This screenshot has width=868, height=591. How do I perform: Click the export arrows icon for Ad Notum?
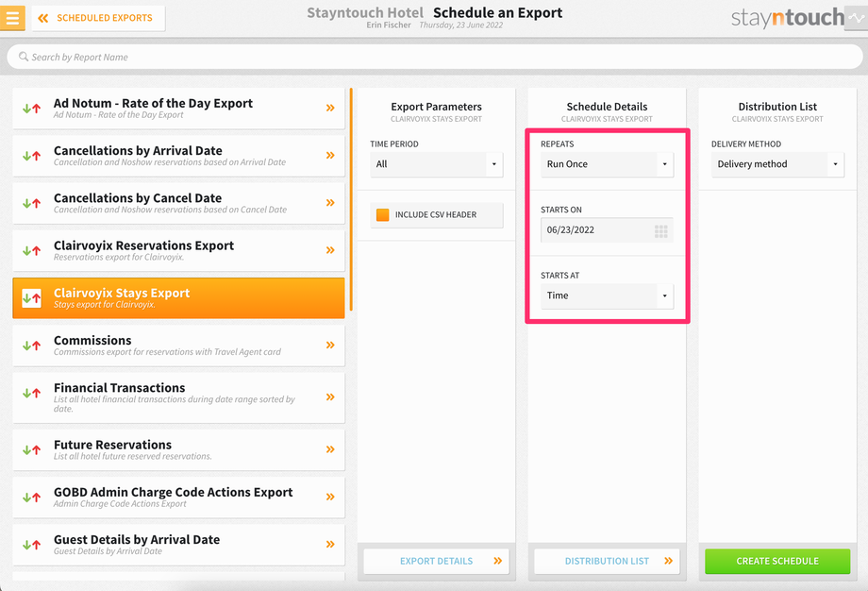pyautogui.click(x=31, y=108)
